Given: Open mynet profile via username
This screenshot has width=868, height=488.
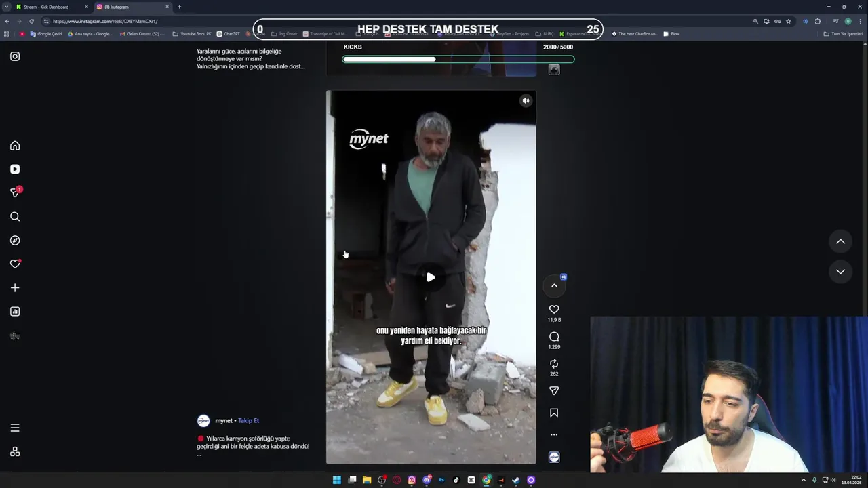Looking at the screenshot, I should (x=224, y=421).
